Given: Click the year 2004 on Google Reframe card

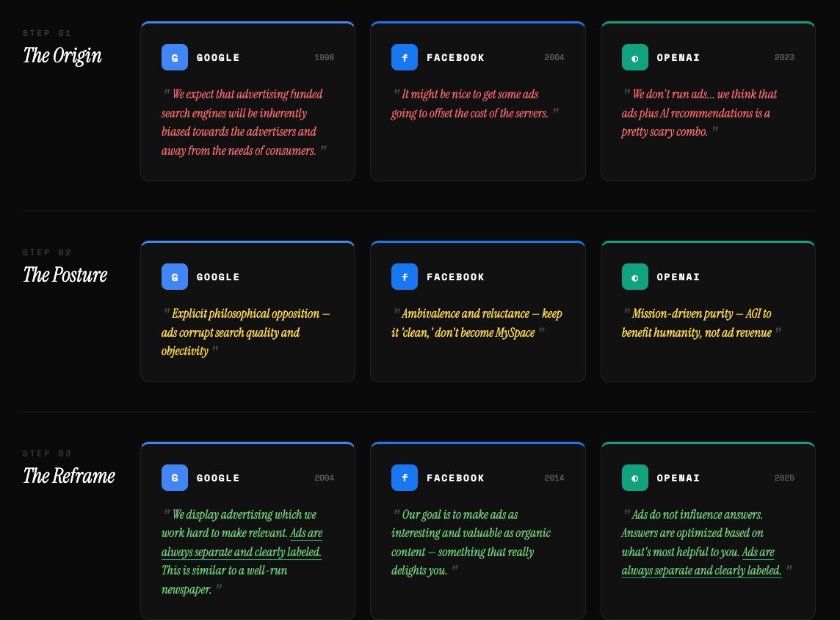Looking at the screenshot, I should pos(324,478).
